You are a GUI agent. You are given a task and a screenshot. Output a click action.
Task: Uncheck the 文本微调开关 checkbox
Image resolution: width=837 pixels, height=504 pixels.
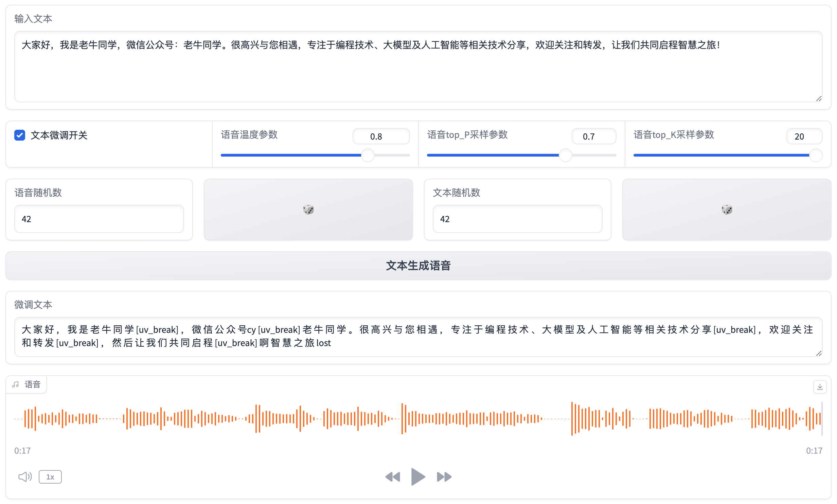pyautogui.click(x=20, y=135)
